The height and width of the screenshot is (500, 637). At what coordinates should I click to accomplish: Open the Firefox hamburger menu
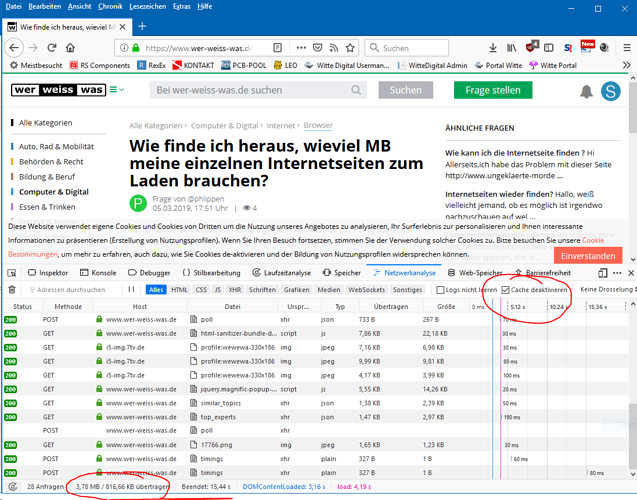pos(627,48)
